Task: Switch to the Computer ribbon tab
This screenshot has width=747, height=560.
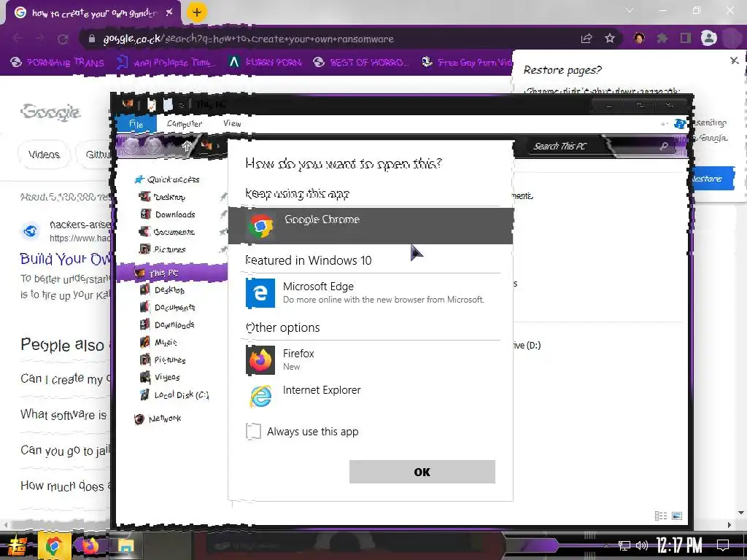Action: (185, 124)
